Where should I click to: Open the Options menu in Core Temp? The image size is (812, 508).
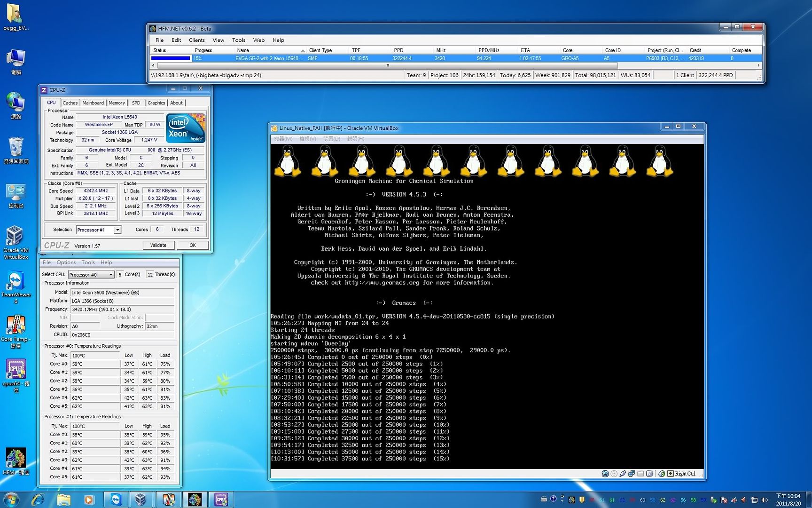tap(66, 262)
